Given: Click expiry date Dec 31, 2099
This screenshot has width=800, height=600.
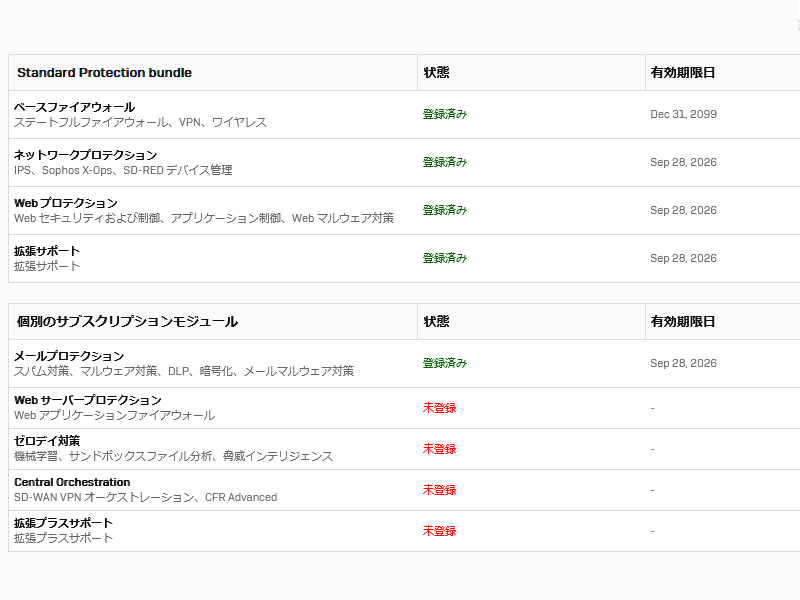Looking at the screenshot, I should [683, 114].
